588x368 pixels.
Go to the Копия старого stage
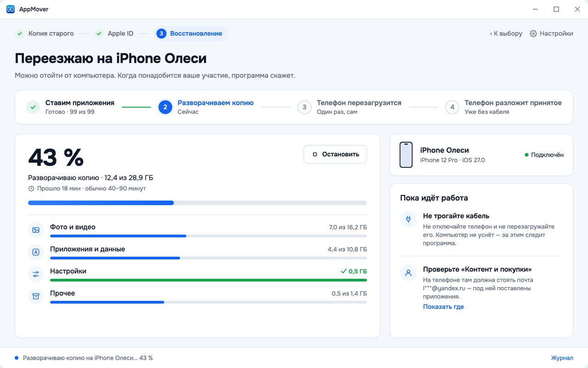[44, 34]
